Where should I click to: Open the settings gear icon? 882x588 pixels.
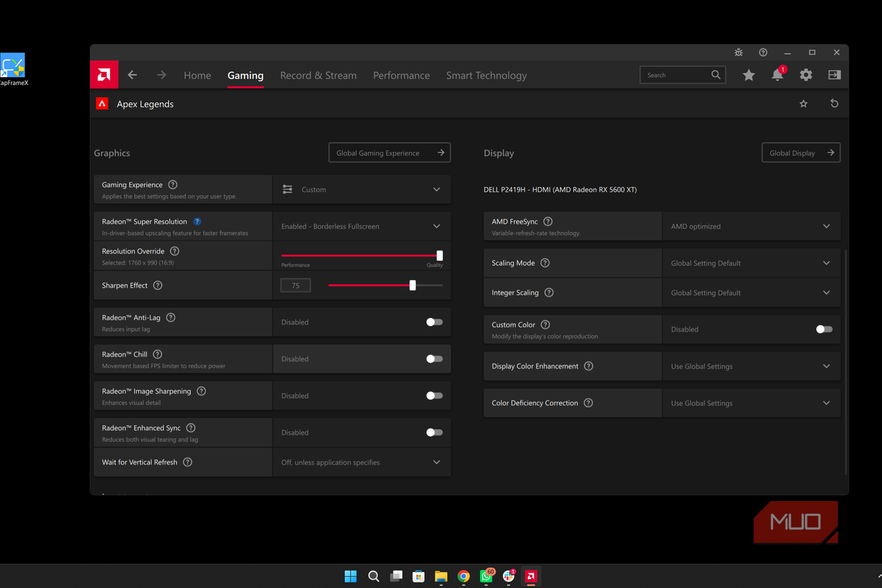pos(806,75)
